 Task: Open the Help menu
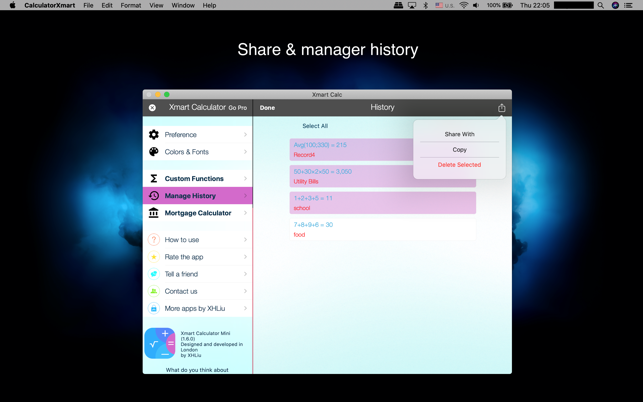coord(209,5)
